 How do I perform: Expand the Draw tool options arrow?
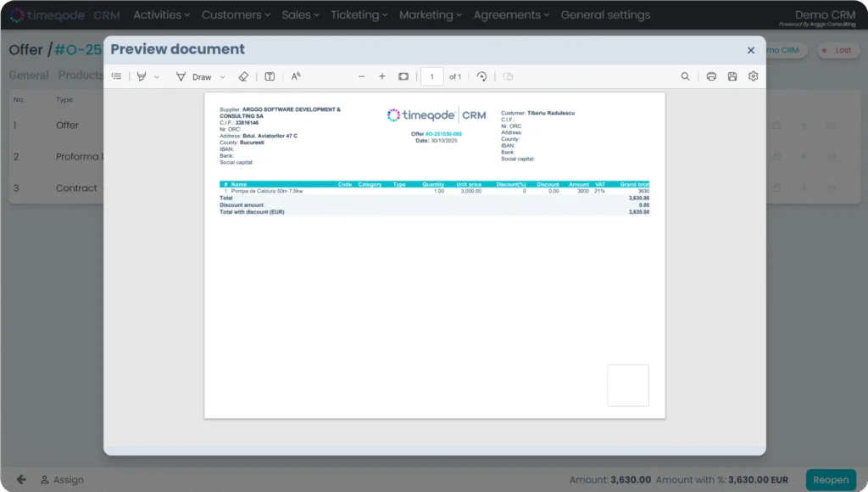[x=223, y=77]
